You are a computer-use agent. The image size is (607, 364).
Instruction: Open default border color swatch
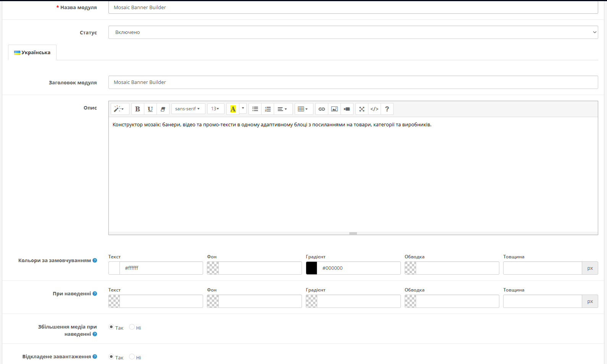point(410,268)
